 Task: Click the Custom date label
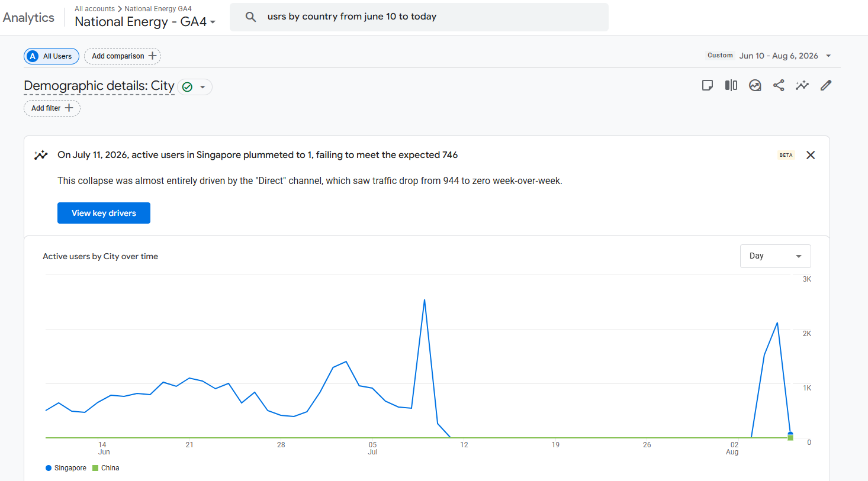pos(720,55)
